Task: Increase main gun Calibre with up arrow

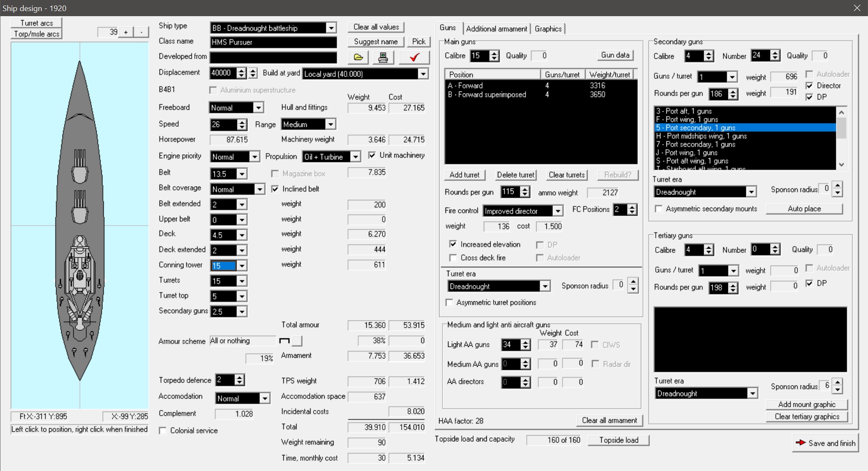Action: point(494,53)
